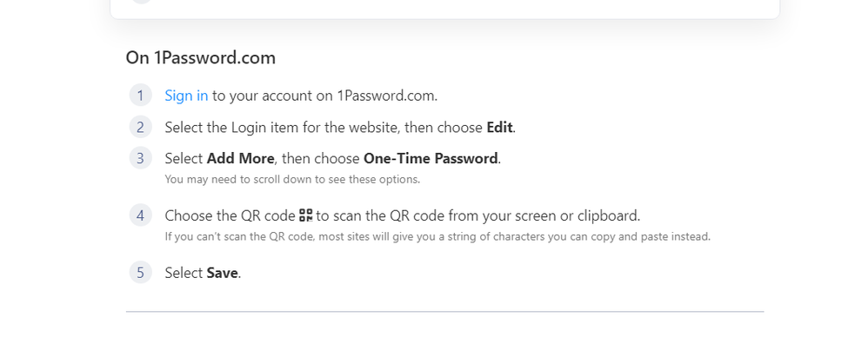This screenshot has height=344, width=868.
Task: Click the bold Save text in step 5
Action: click(x=222, y=273)
